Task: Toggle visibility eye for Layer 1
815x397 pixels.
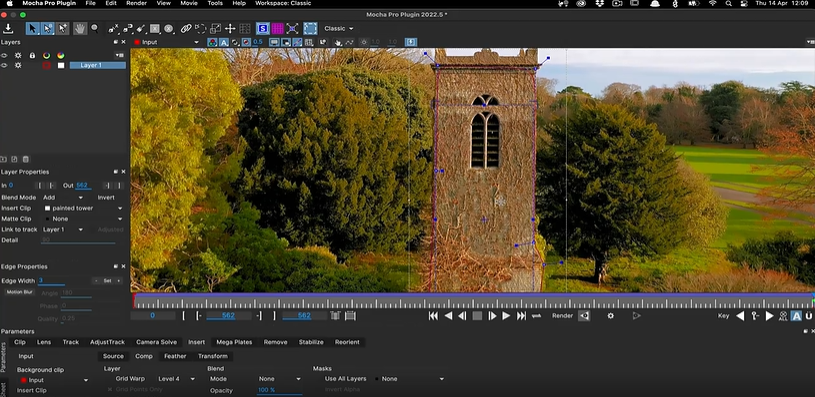Action: tap(4, 65)
